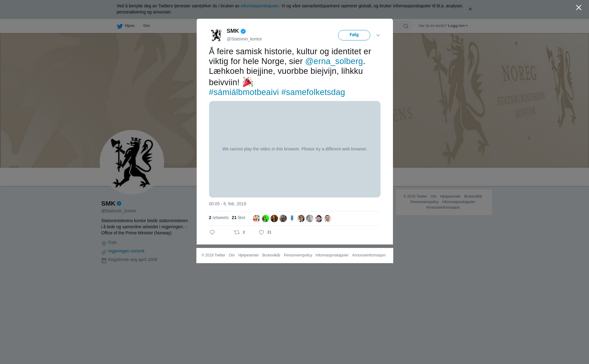Click the Twitter bird Hjem icon

tap(120, 26)
